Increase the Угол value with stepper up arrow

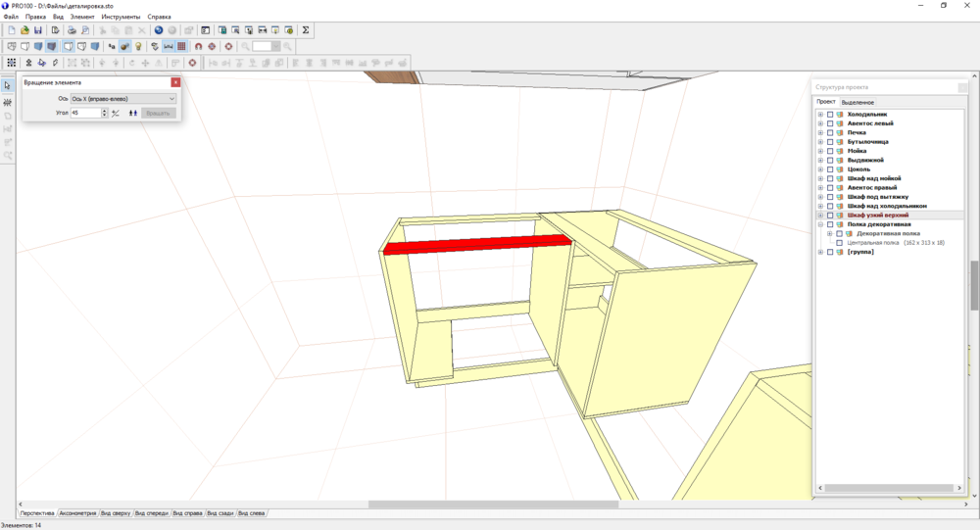(x=105, y=111)
